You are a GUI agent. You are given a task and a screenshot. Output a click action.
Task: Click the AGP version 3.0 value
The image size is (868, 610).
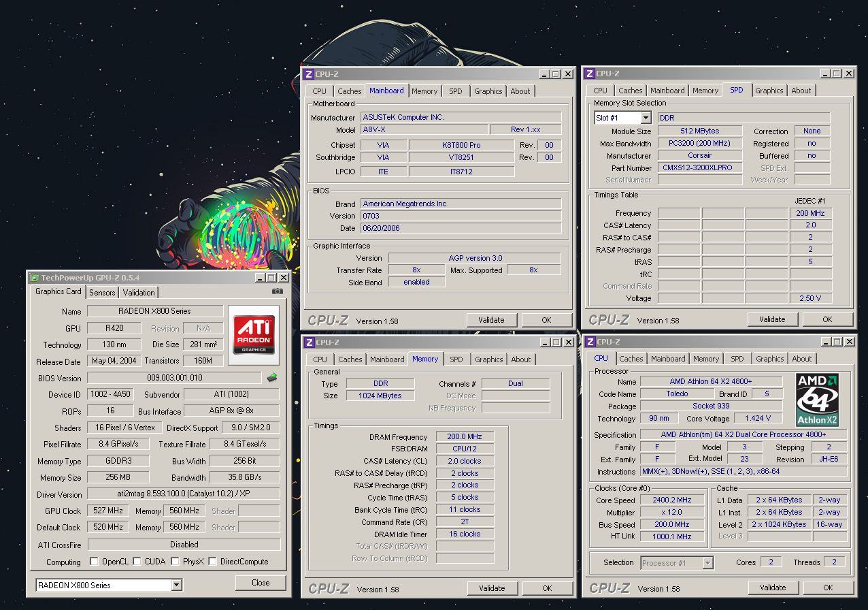(x=475, y=258)
